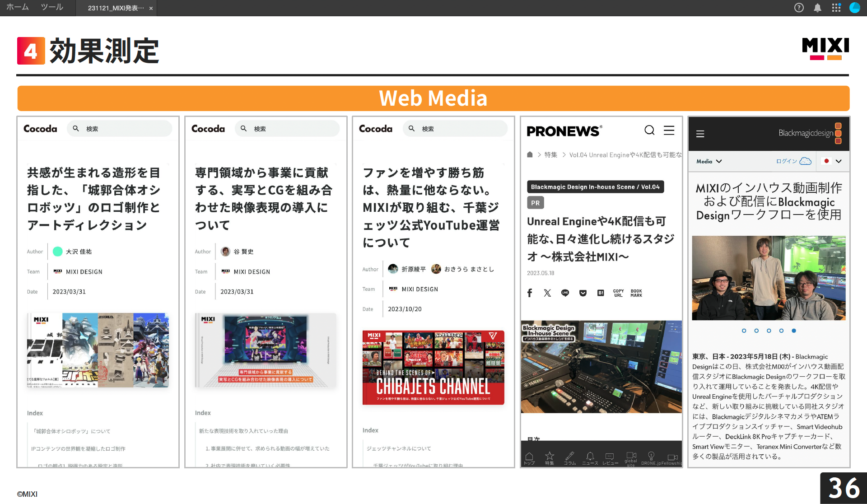Share the PRONEWS article on Facebook
867x504 pixels.
pyautogui.click(x=530, y=293)
